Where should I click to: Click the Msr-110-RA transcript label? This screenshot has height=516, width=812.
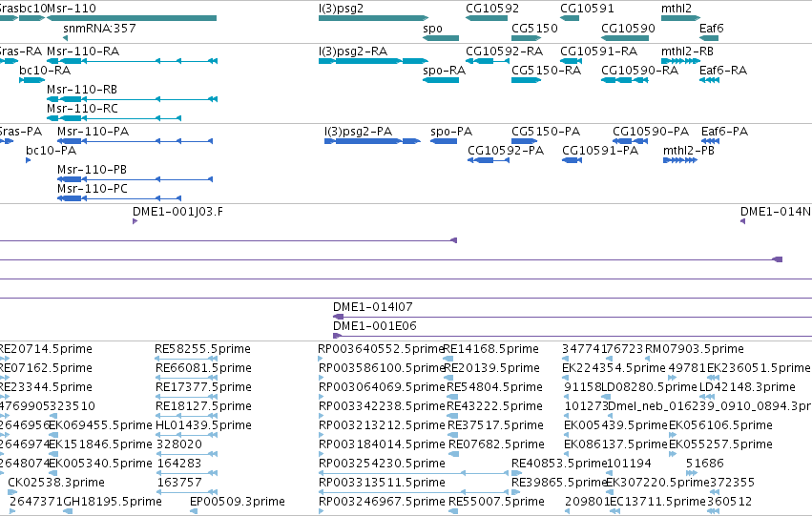83,52
